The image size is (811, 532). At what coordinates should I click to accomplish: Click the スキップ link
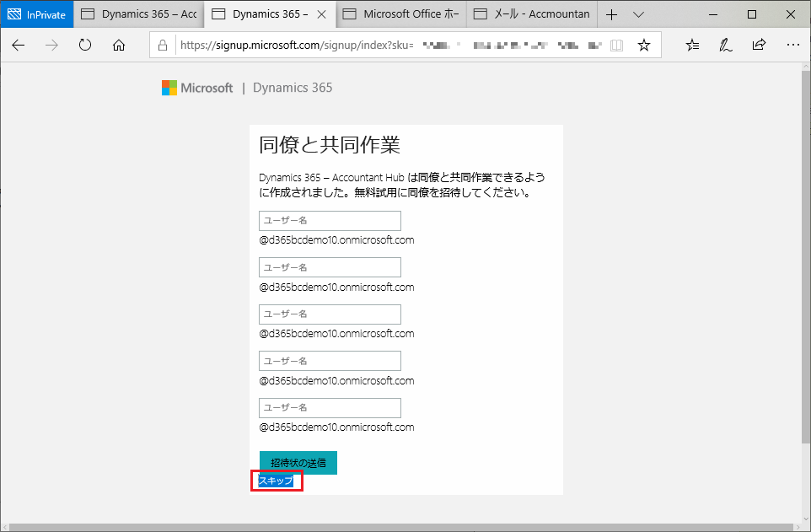(276, 481)
